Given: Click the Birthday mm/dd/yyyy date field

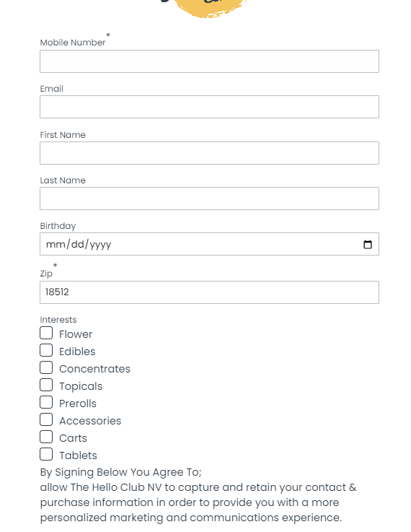Looking at the screenshot, I should 209,244.
